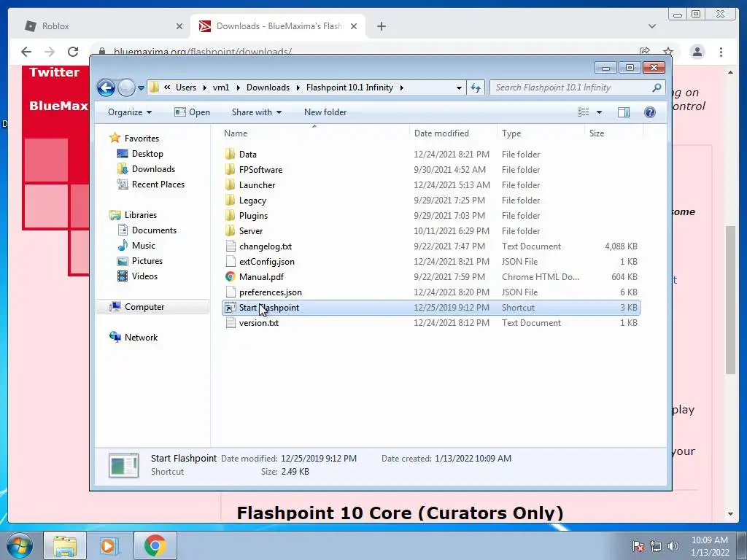
Task: Select the Data folder icon
Action: pos(230,155)
